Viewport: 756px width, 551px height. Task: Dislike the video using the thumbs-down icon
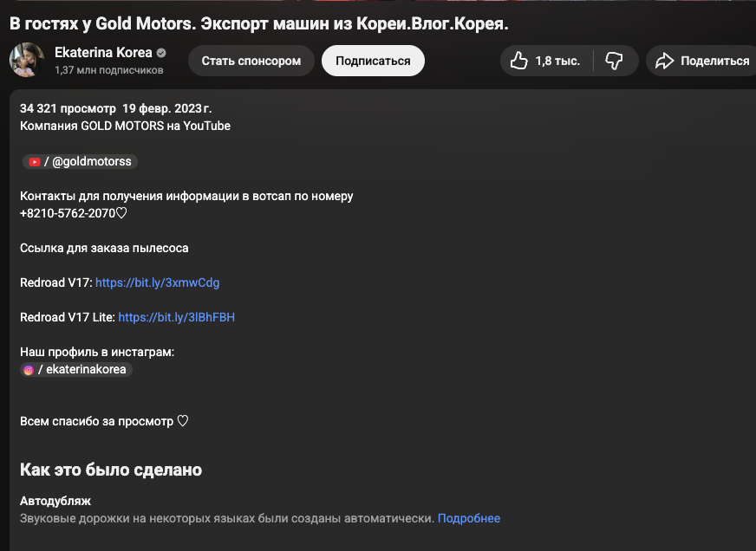[615, 61]
